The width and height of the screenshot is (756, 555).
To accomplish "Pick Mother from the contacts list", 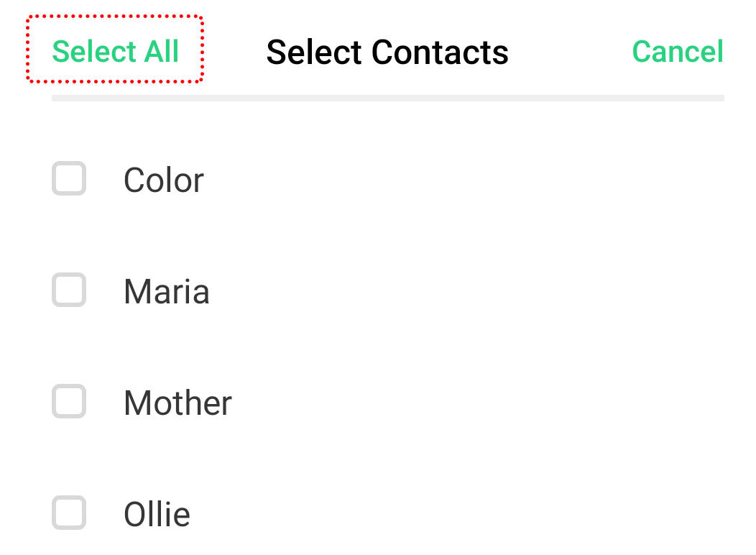I will (x=69, y=401).
